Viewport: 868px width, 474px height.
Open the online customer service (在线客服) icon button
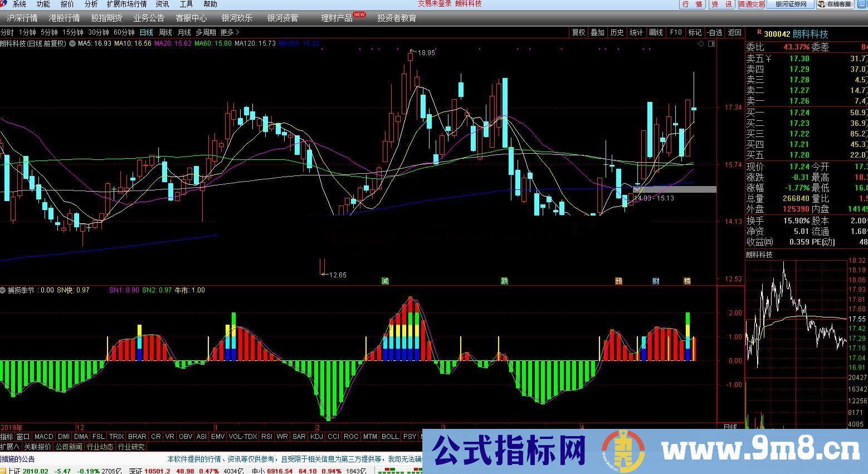(x=835, y=4)
